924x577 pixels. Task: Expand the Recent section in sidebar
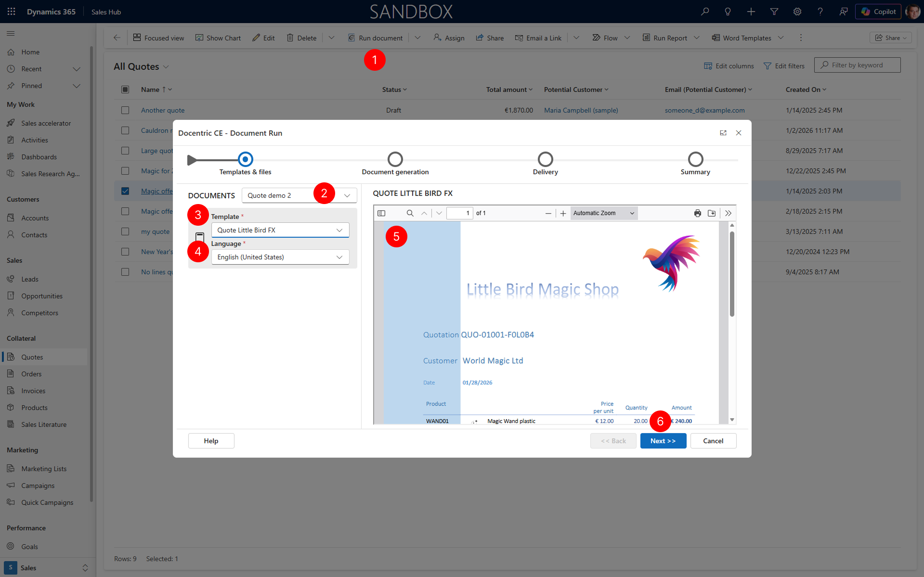pos(76,69)
